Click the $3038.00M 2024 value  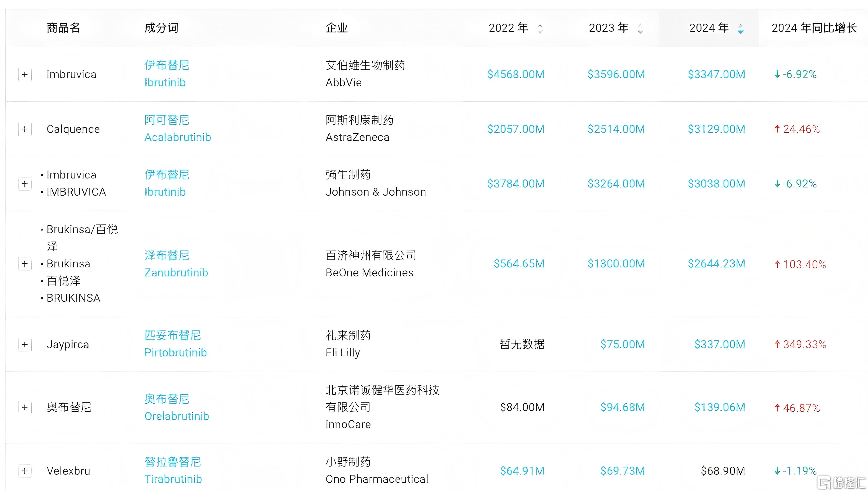(716, 184)
